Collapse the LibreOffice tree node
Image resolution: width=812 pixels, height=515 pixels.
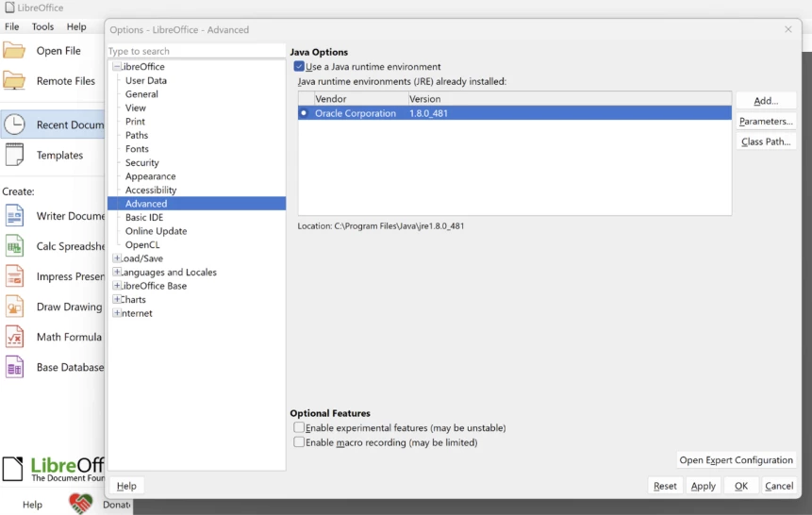coord(117,66)
